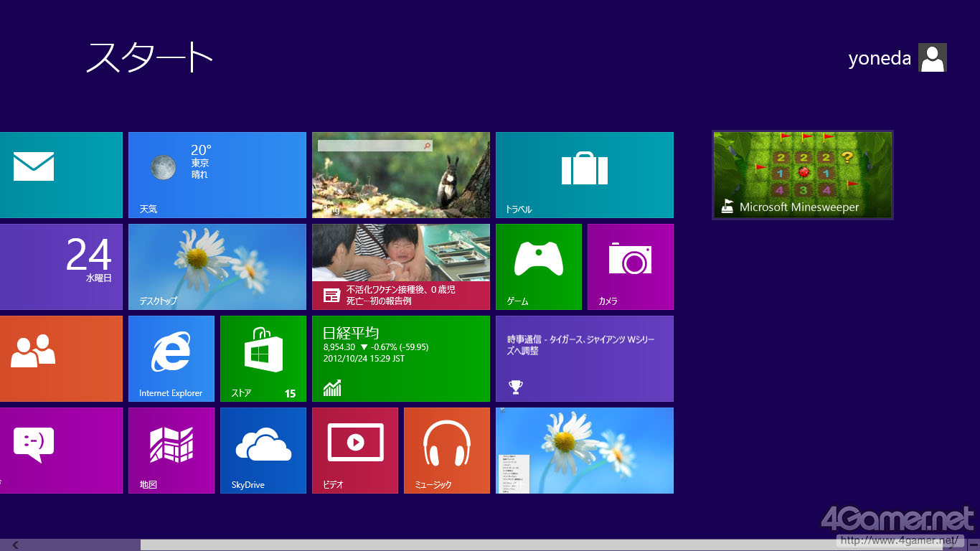The width and height of the screenshot is (980, 551).
Task: Launch the ビデオ video tile
Action: [355, 451]
